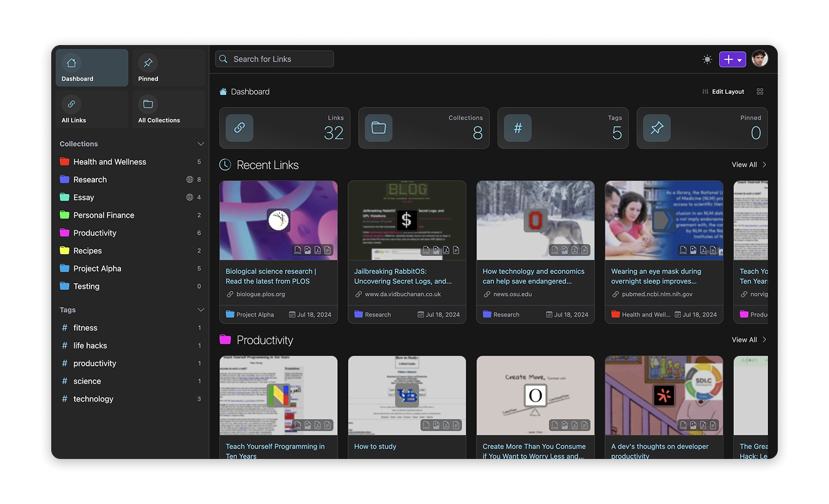Select the Recipes collection
829x504 pixels.
[130, 250]
